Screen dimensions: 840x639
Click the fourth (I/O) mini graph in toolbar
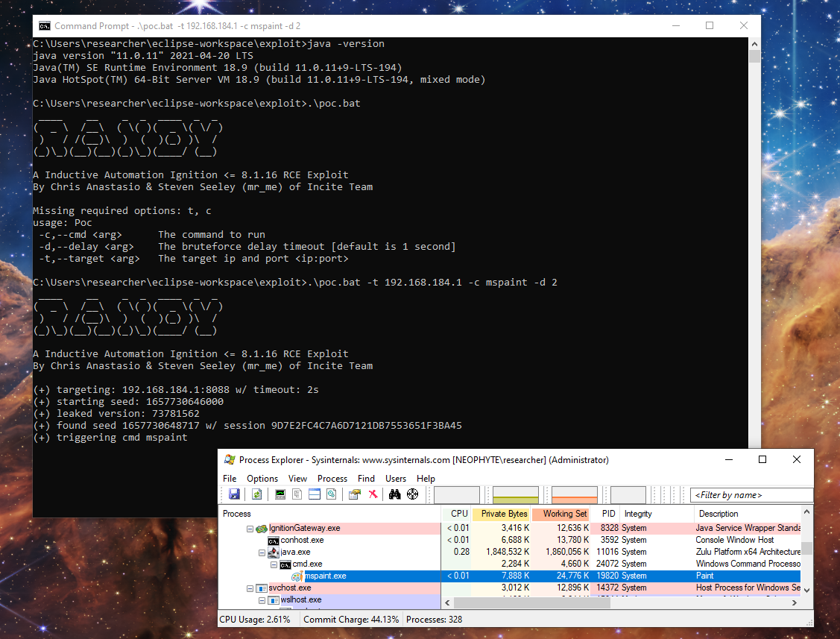(x=628, y=495)
